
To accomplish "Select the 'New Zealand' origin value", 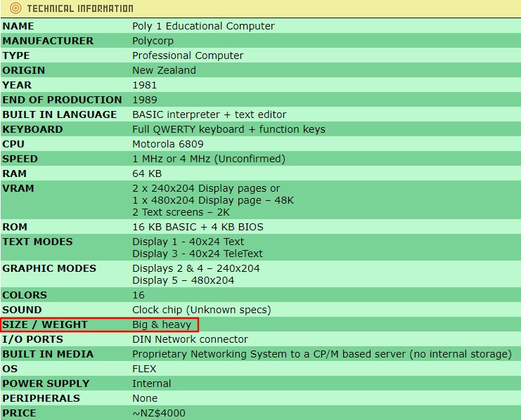I will tap(164, 70).
